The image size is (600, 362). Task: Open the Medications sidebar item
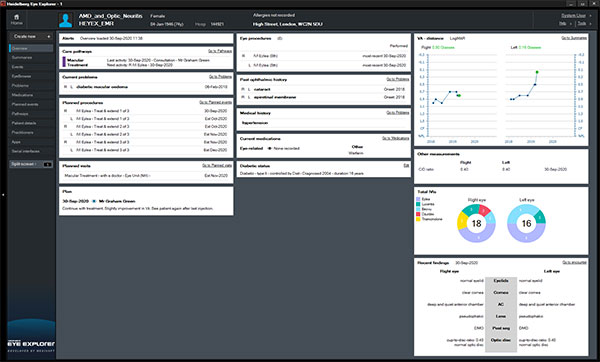click(x=22, y=95)
